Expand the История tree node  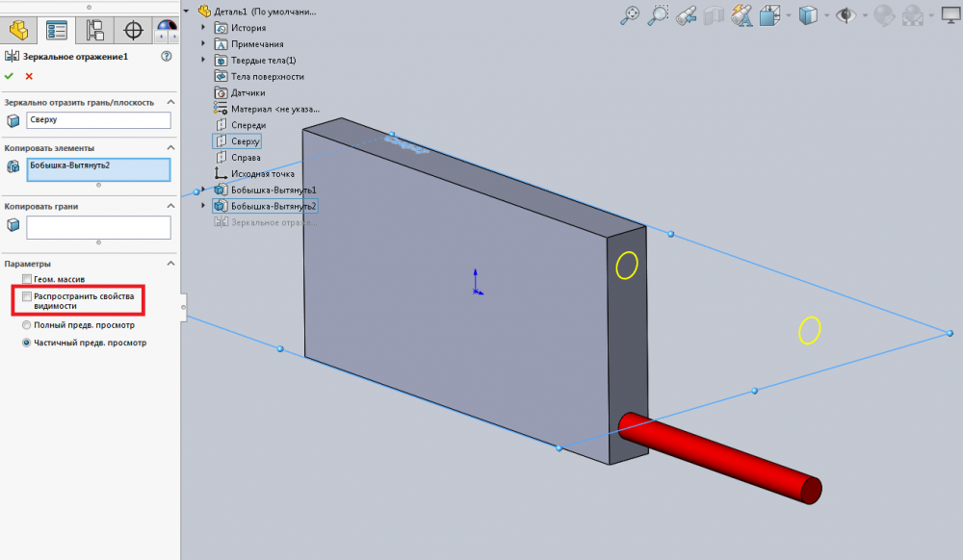click(x=203, y=28)
